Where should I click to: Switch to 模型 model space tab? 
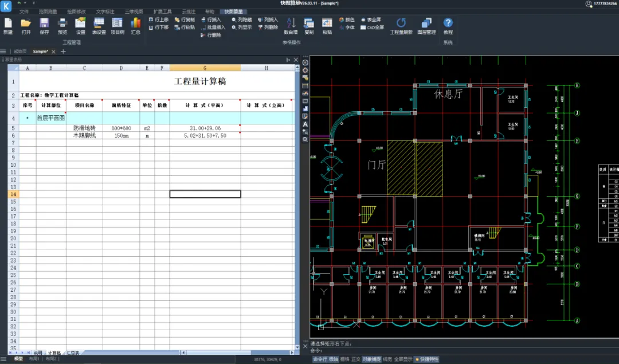coord(18,359)
